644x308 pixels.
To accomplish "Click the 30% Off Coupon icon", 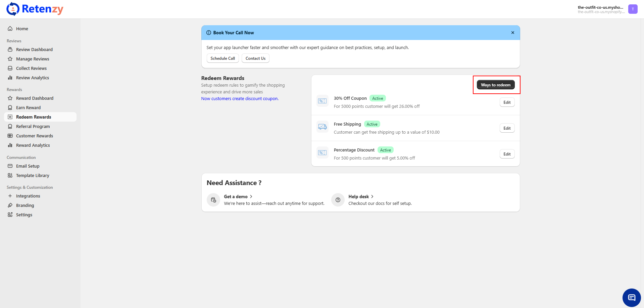I will tap(322, 101).
